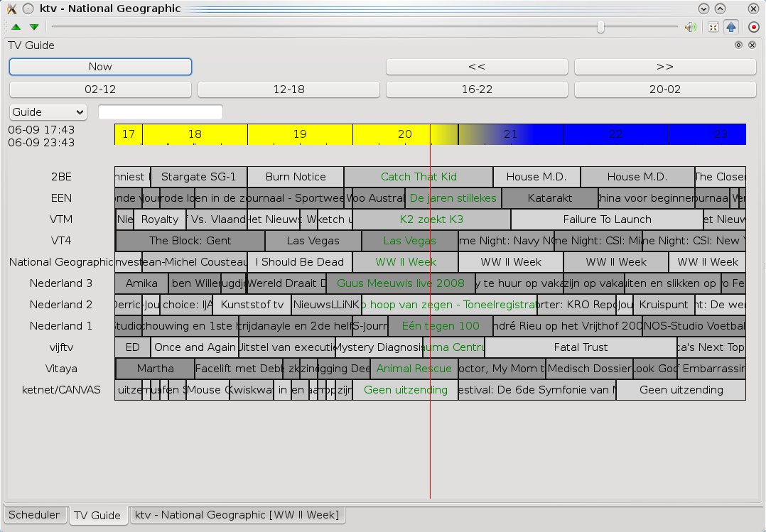Select Catch That Kid program
Screen dimensions: 766x532
[419, 177]
